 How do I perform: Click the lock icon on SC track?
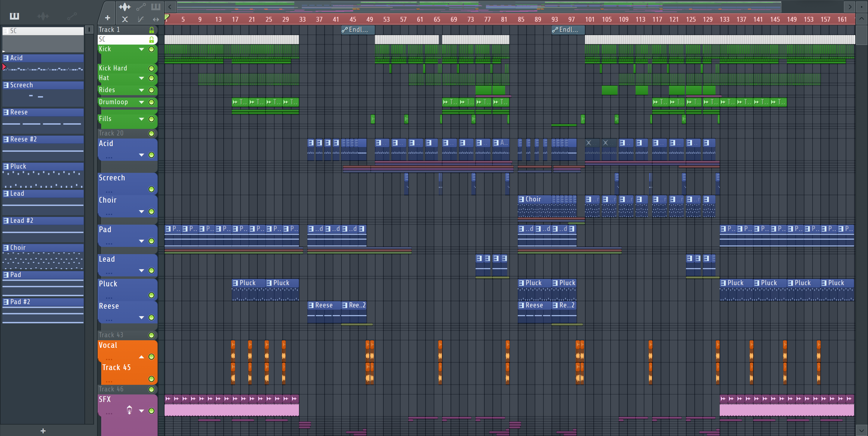pyautogui.click(x=152, y=40)
